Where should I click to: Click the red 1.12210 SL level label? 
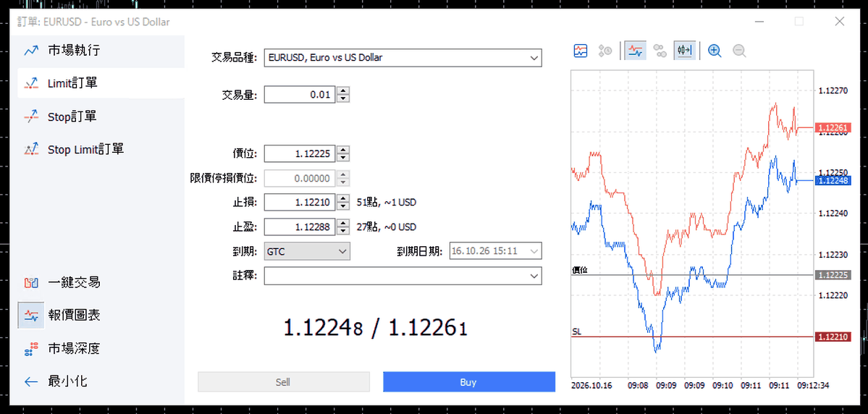coord(834,337)
